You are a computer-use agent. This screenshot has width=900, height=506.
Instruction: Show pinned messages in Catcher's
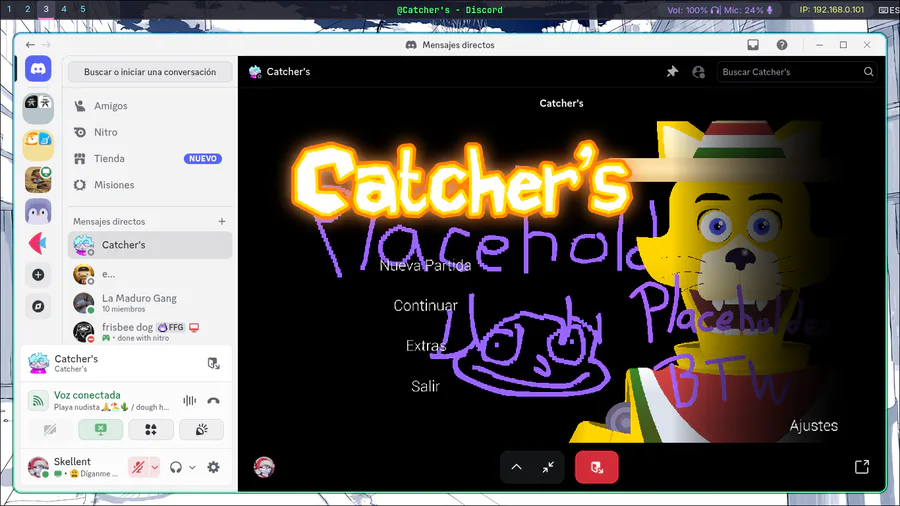point(672,72)
